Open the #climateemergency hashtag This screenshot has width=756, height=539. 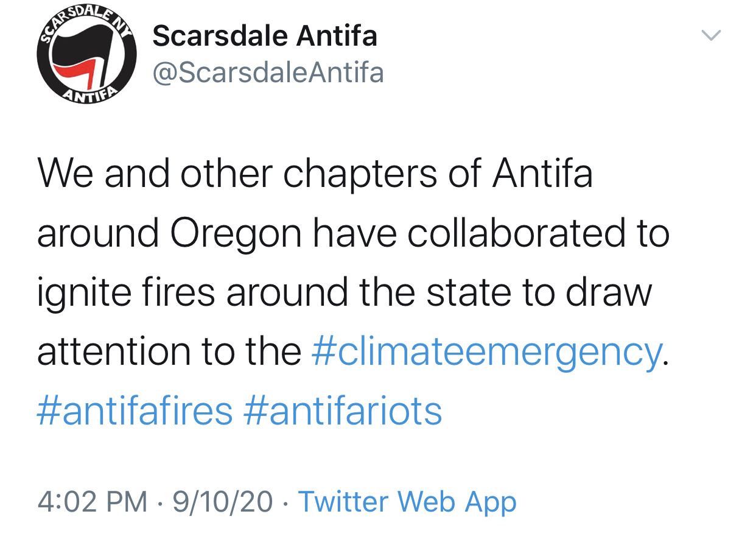(x=486, y=351)
